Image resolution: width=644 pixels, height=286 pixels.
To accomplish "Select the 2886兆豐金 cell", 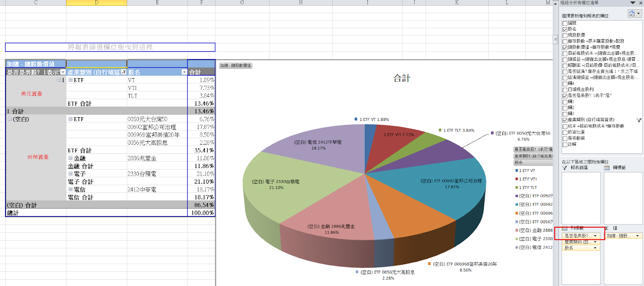I will (x=157, y=158).
